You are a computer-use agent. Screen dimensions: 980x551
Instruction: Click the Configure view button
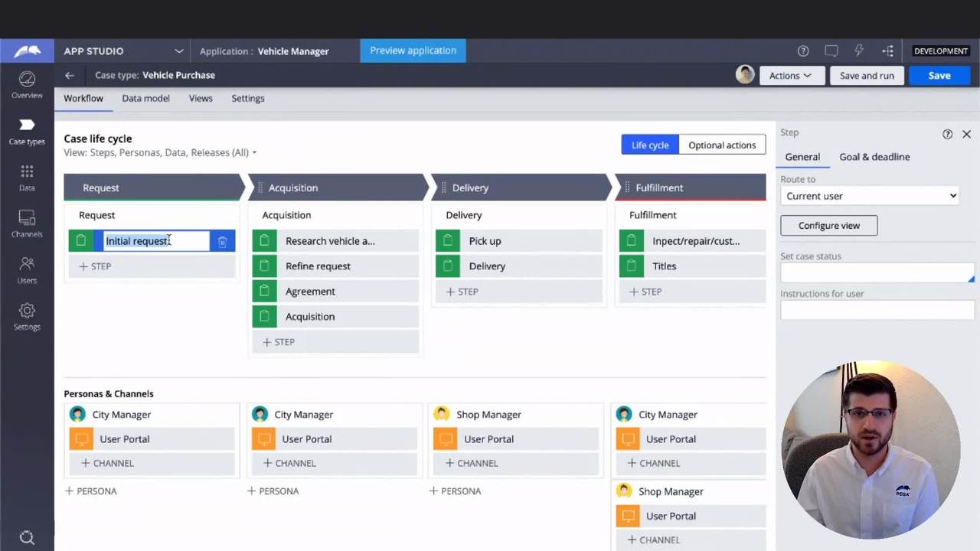coord(828,226)
